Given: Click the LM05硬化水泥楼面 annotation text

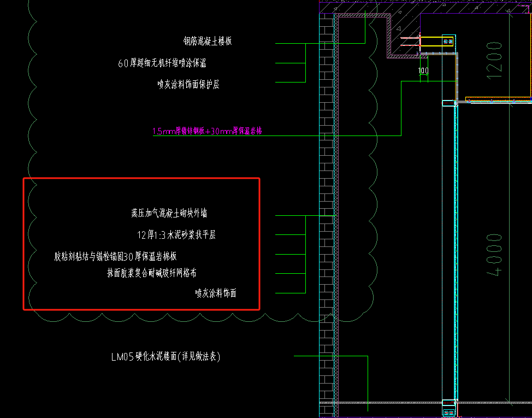Looking at the screenshot, I should (x=165, y=357).
